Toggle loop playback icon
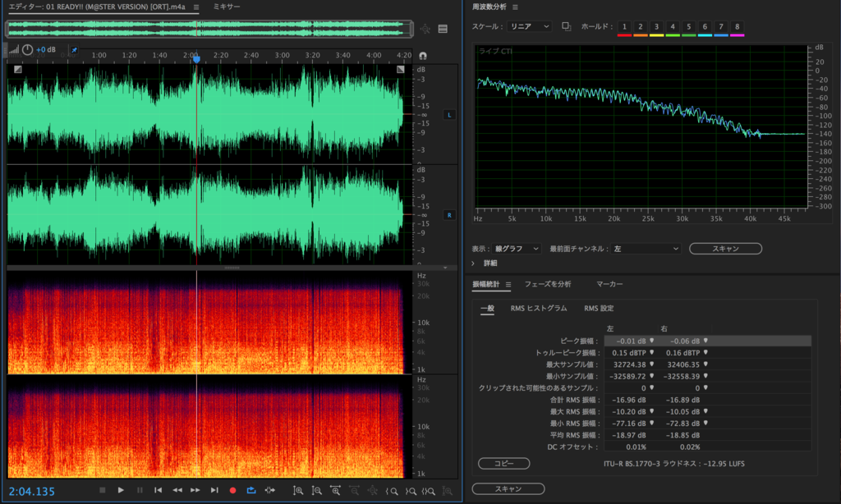Viewport: 841px width, 504px height. point(251,490)
